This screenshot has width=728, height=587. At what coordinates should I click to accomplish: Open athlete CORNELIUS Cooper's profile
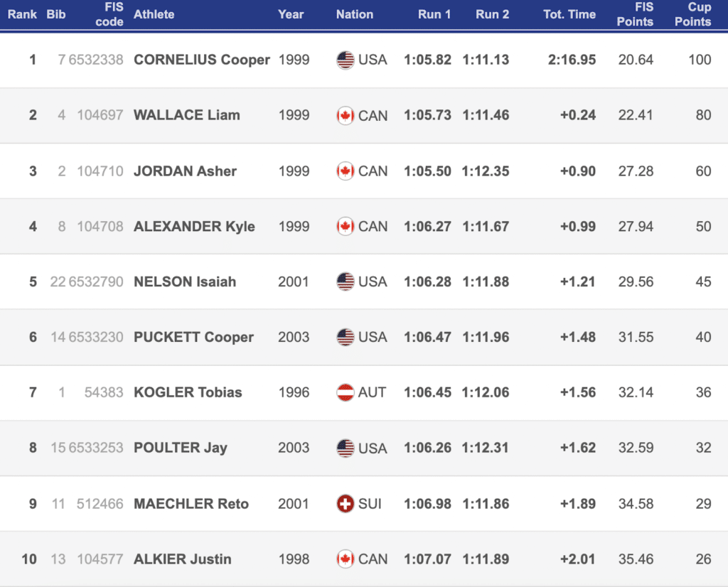(202, 60)
